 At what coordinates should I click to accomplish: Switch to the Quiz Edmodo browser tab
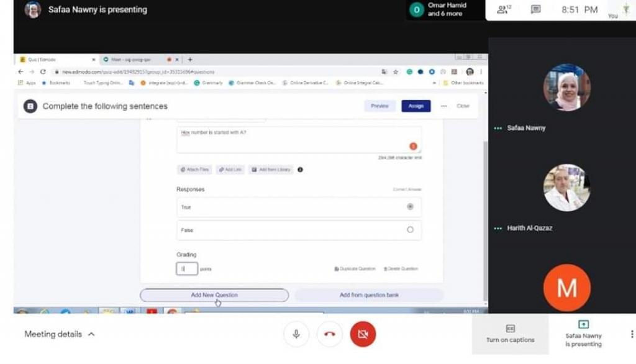56,60
